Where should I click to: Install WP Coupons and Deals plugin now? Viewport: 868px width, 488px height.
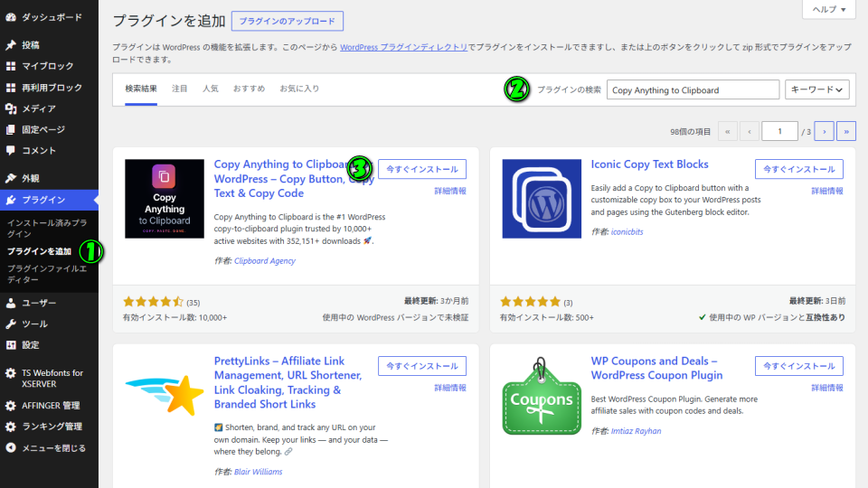(798, 366)
